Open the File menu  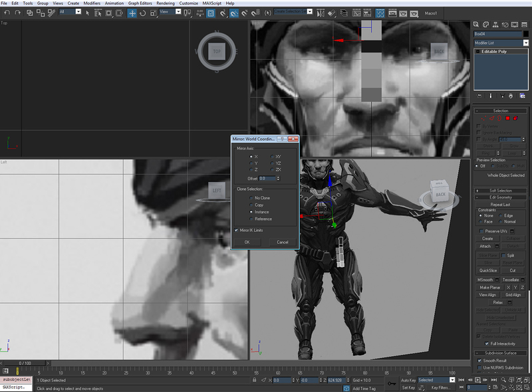(4, 3)
